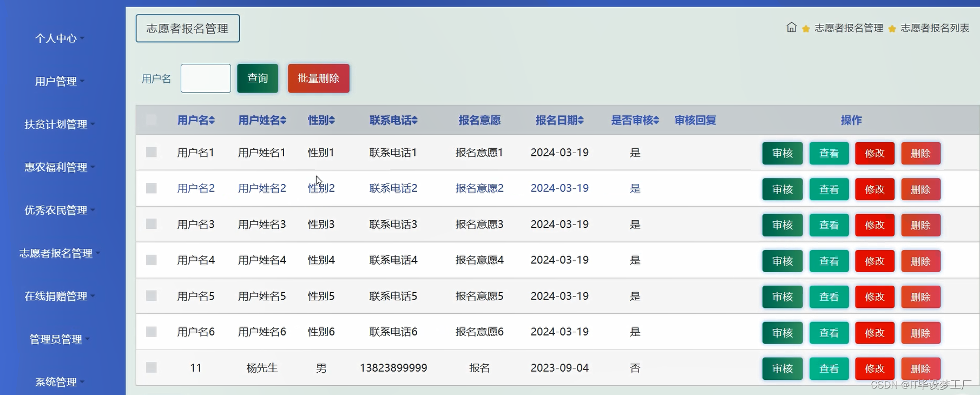Viewport: 980px width, 395px height.
Task: Click 审核 for row 用户名4
Action: tap(782, 261)
